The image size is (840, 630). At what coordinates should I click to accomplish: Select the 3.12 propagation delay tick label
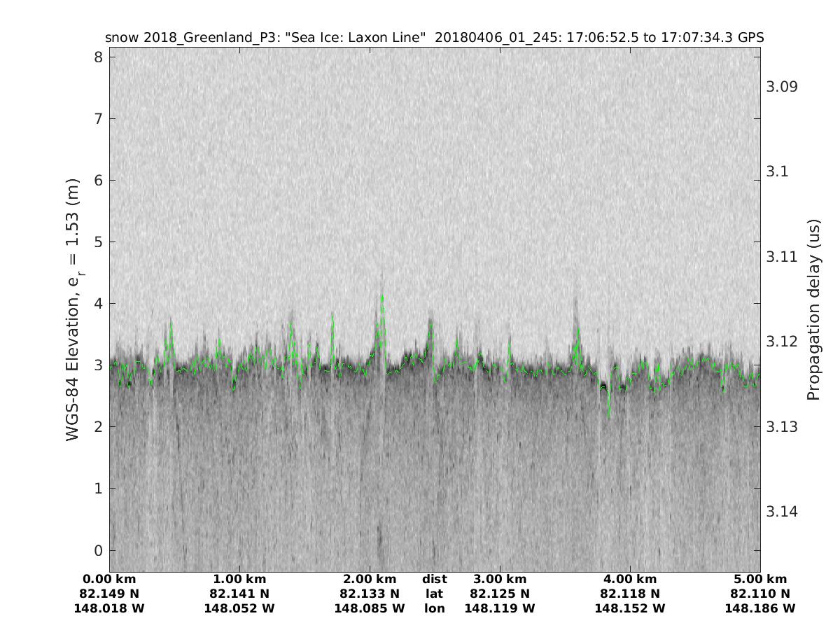pyautogui.click(x=782, y=342)
